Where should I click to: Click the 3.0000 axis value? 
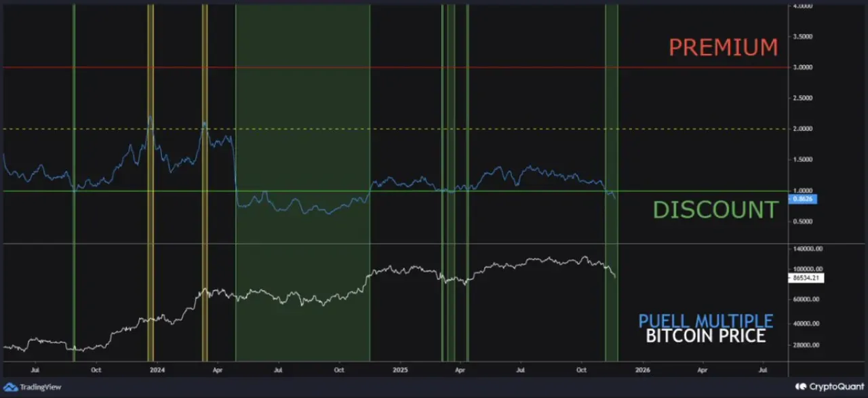pyautogui.click(x=802, y=68)
